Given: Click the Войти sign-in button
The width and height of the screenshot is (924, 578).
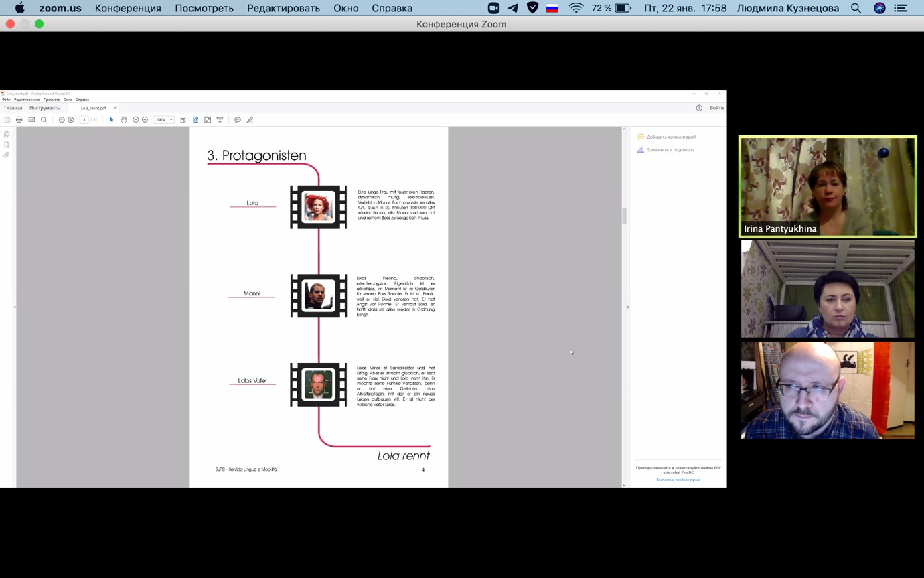Looking at the screenshot, I should pyautogui.click(x=716, y=108).
